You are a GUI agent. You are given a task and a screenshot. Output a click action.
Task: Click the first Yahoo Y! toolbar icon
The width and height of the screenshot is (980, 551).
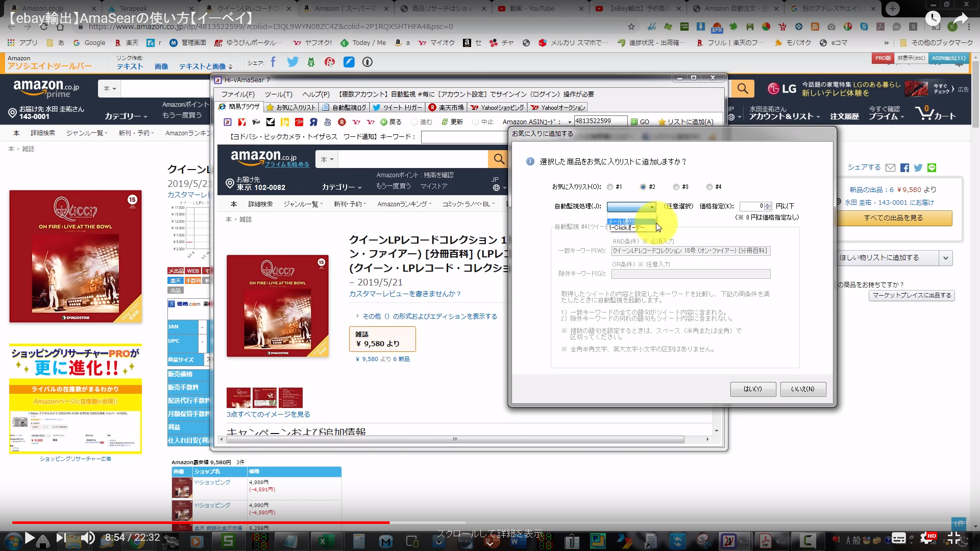[356, 122]
